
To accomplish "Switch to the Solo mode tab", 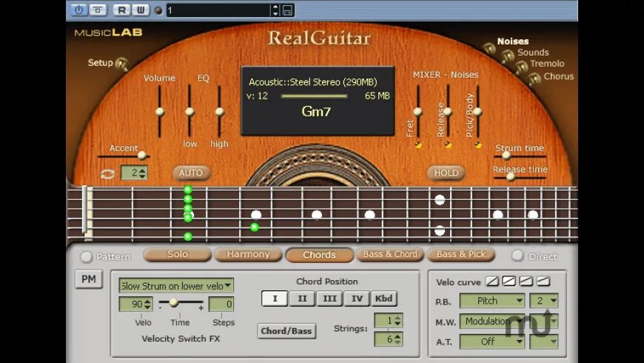I will pyautogui.click(x=178, y=254).
